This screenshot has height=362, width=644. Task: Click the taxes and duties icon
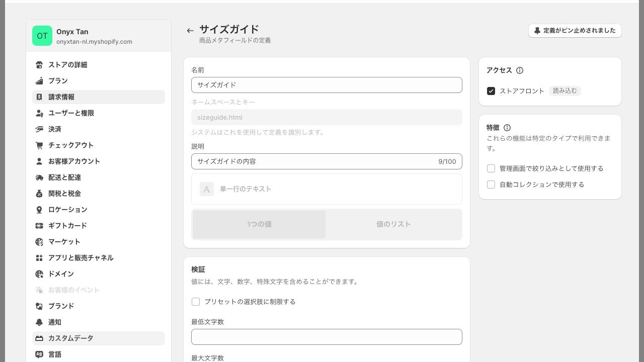39,194
